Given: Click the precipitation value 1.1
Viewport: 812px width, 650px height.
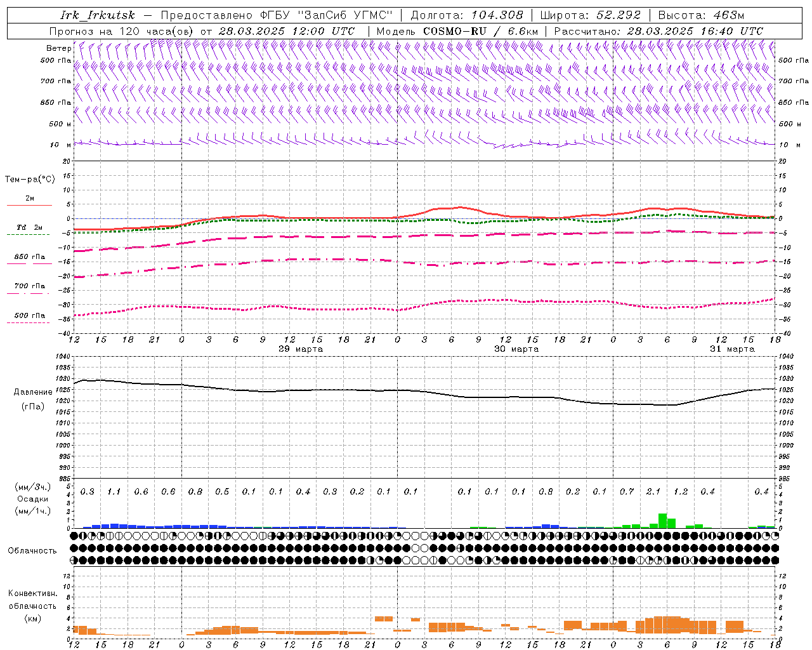Looking at the screenshot, I should click(x=114, y=491).
